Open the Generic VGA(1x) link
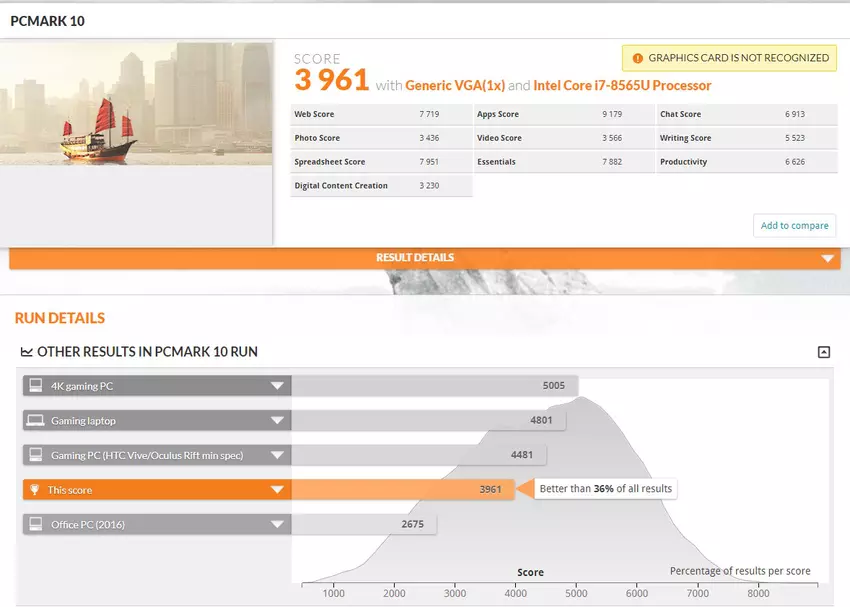This screenshot has height=607, width=850. click(x=453, y=85)
